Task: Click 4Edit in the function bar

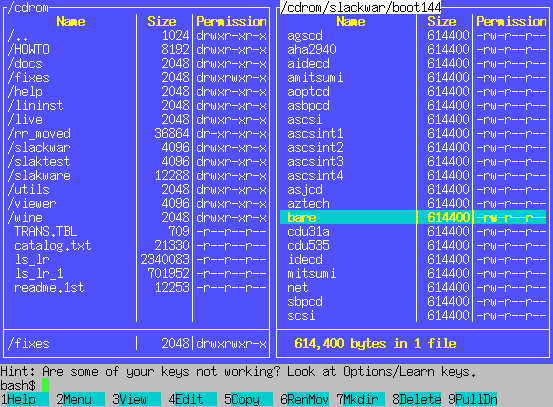Action: coord(193,399)
